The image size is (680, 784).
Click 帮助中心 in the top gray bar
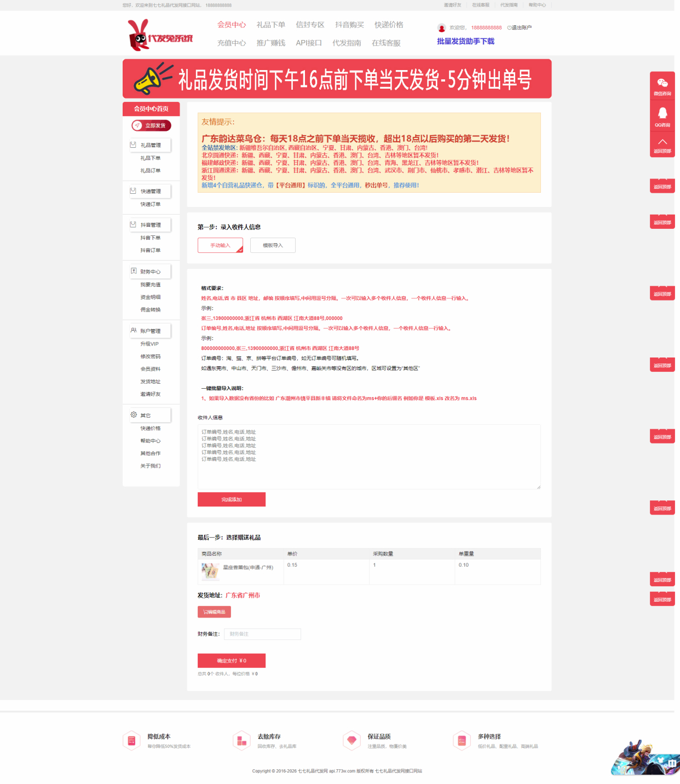(537, 5)
